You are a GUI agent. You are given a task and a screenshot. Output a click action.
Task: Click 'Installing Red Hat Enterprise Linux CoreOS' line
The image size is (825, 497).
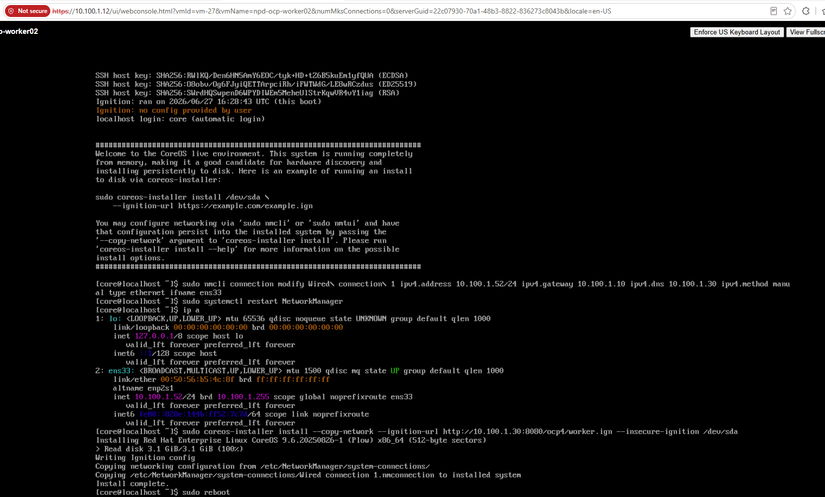point(291,440)
